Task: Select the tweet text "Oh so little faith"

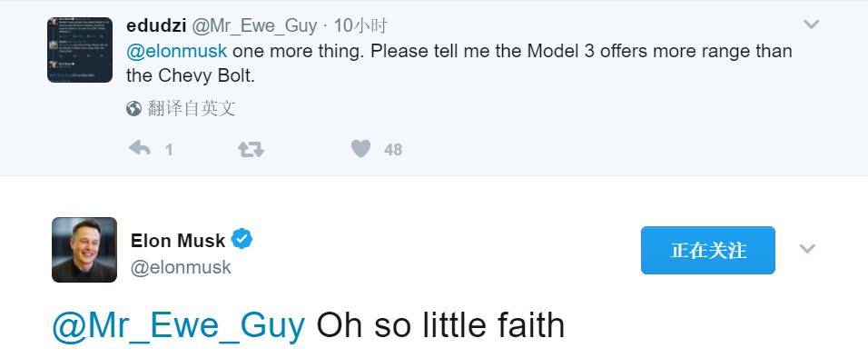Action: [x=440, y=326]
